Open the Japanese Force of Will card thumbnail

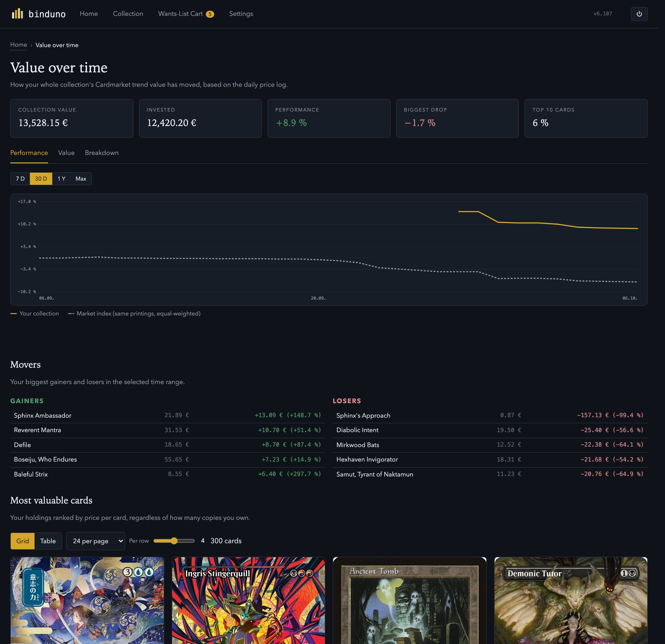click(x=87, y=600)
